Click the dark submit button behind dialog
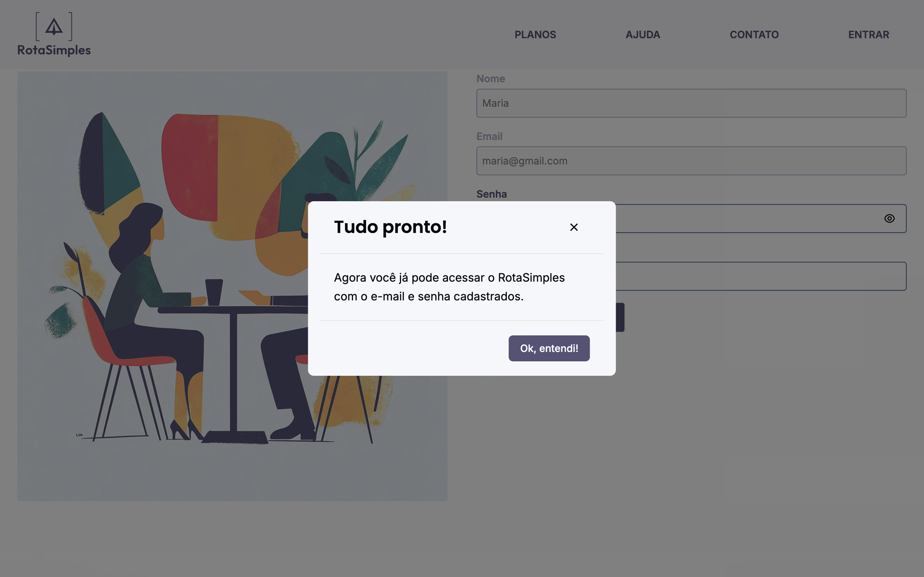 (620, 317)
